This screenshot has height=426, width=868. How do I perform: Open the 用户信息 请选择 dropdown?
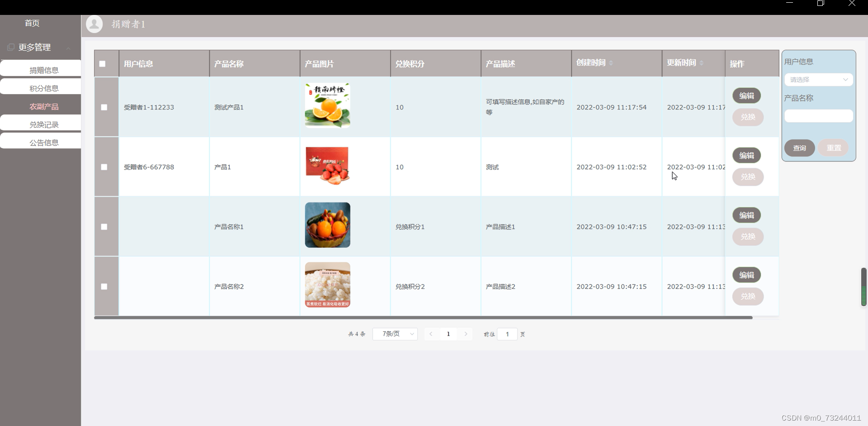(x=819, y=80)
